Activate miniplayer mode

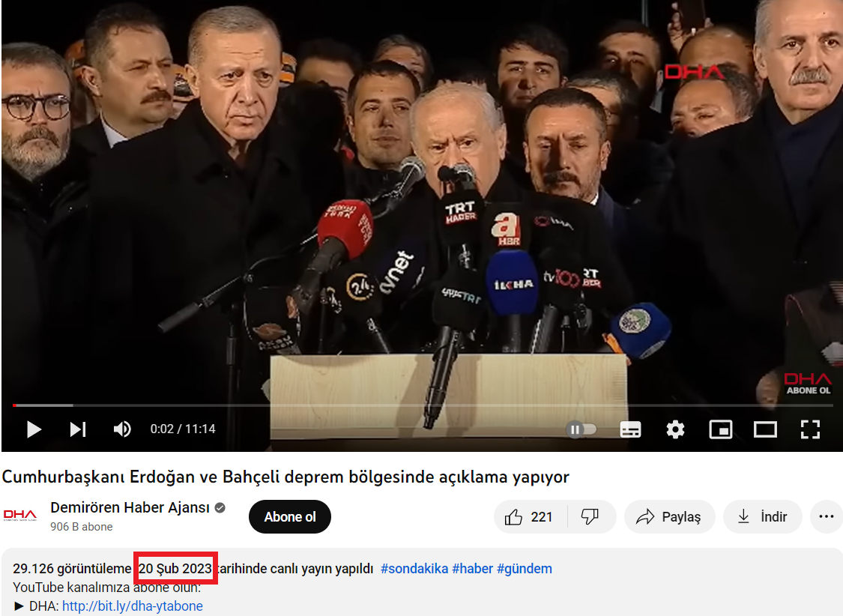pyautogui.click(x=720, y=429)
